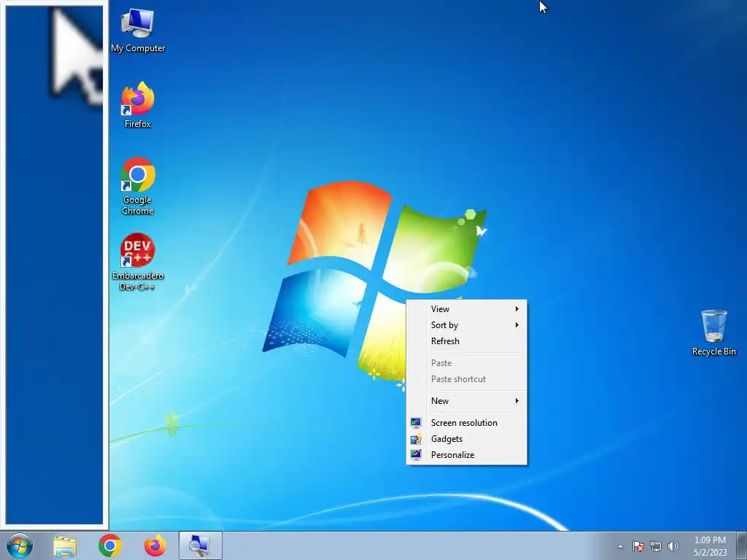Click the grayed Paste menu entry
This screenshot has height=560, width=747.
pos(466,363)
